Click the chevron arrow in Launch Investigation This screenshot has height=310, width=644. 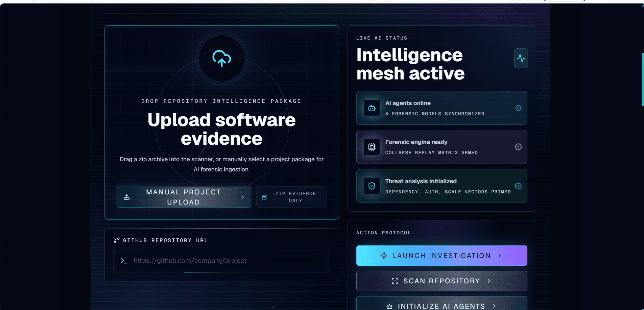500,256
